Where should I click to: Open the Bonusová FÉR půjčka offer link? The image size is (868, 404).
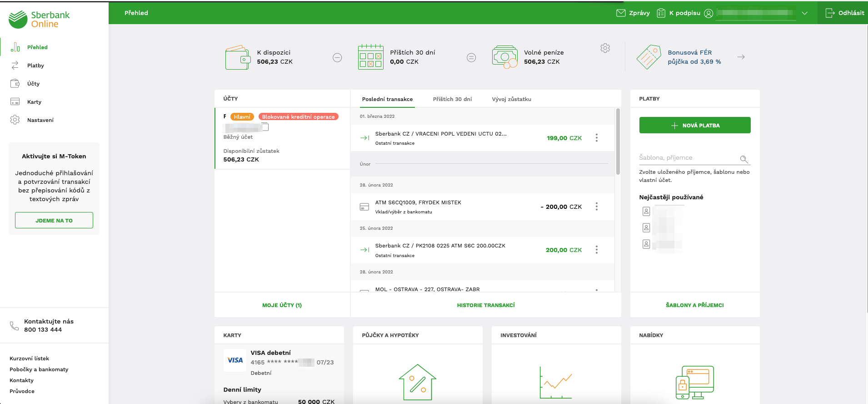[694, 57]
